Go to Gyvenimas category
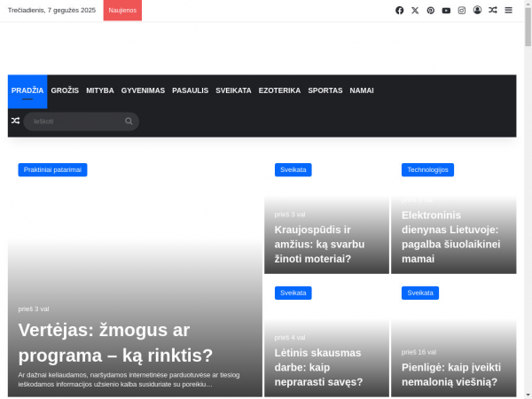 (143, 90)
